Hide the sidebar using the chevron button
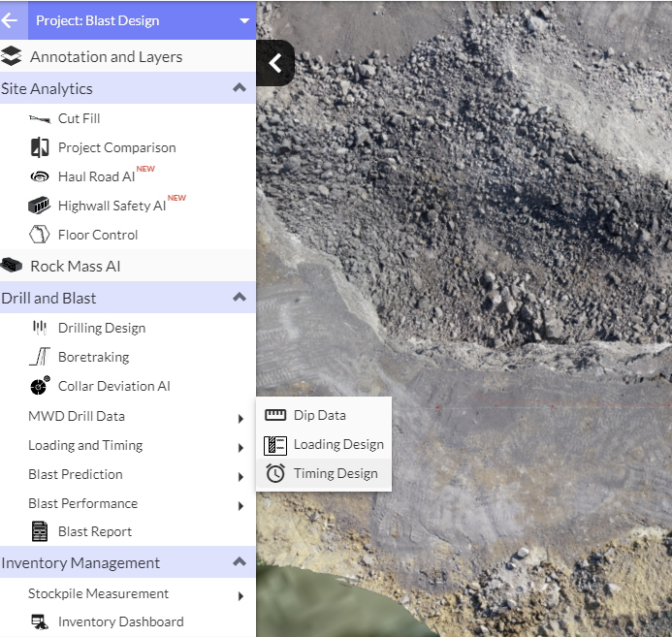This screenshot has width=672, height=637. pyautogui.click(x=275, y=63)
